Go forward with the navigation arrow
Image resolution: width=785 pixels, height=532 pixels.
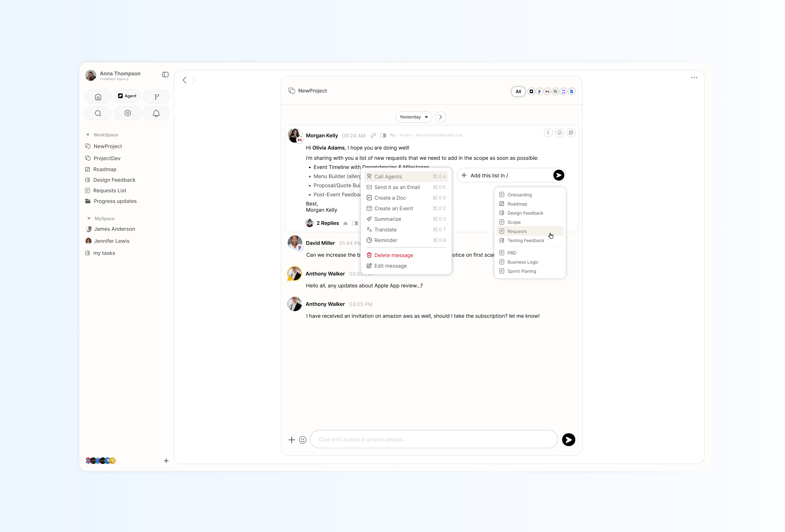[x=194, y=80]
